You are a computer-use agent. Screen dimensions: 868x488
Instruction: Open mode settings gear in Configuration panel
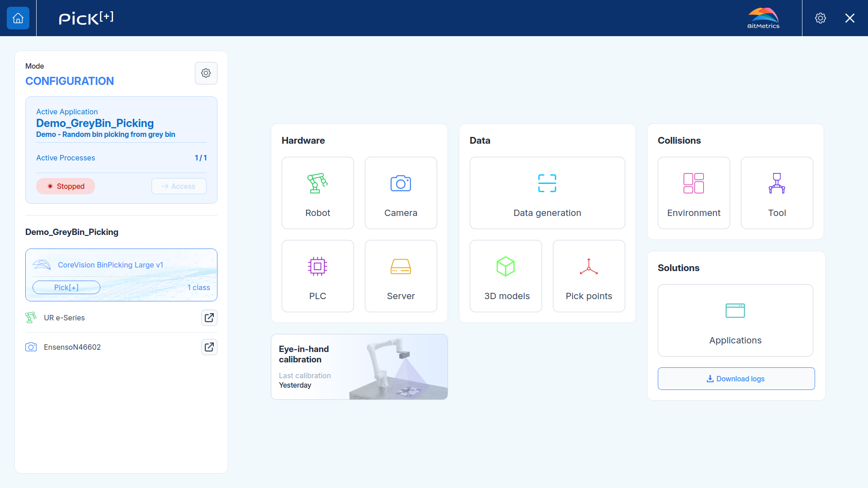coord(206,73)
